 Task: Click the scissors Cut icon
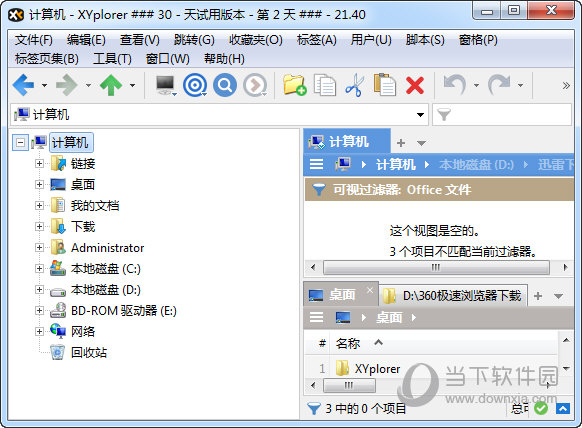pyautogui.click(x=355, y=85)
